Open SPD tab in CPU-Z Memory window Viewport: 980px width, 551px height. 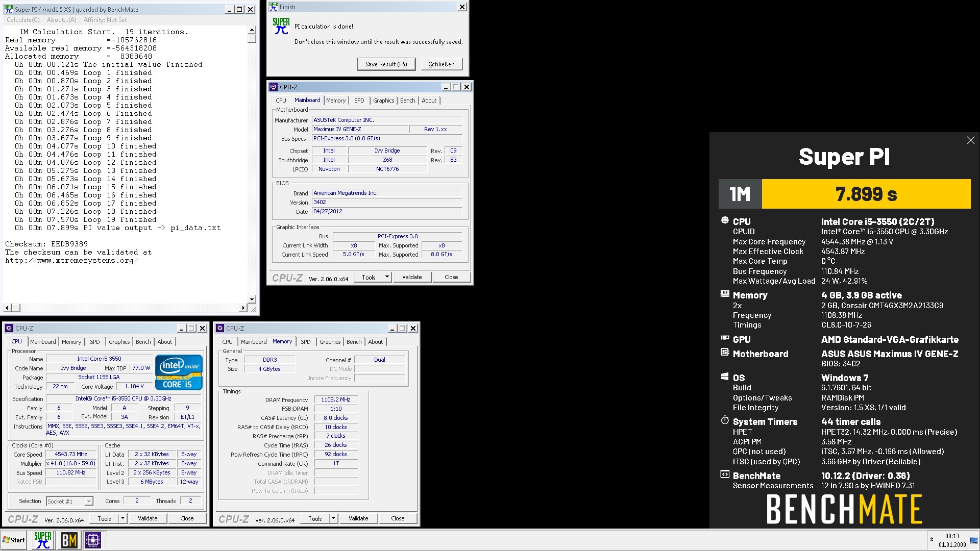(305, 342)
